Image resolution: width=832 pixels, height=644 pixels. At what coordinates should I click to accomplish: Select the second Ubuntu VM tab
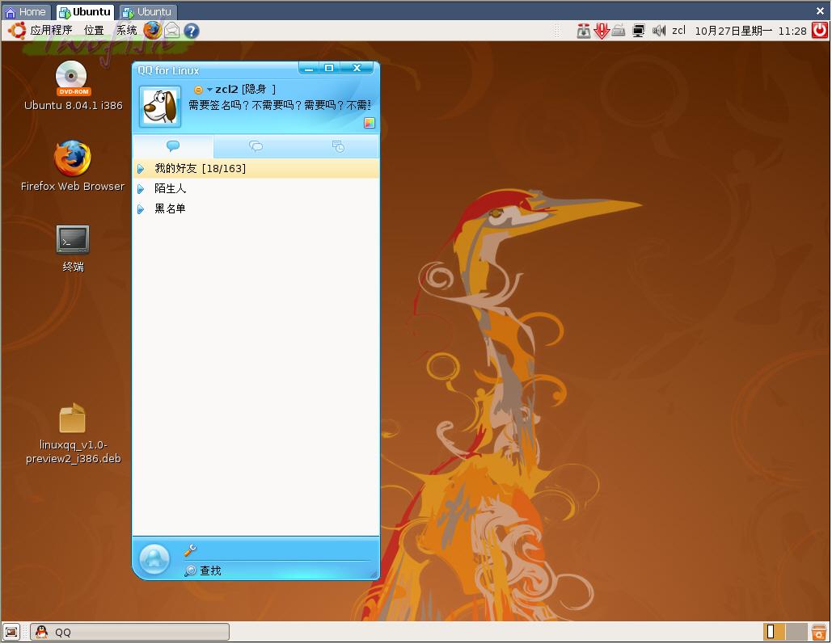point(148,11)
